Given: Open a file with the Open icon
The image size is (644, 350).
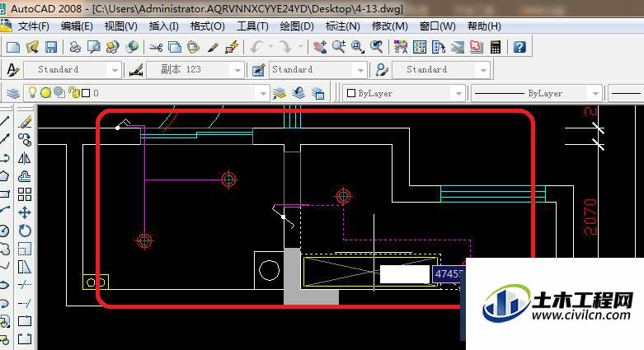Looking at the screenshot, I should pyautogui.click(x=32, y=47).
